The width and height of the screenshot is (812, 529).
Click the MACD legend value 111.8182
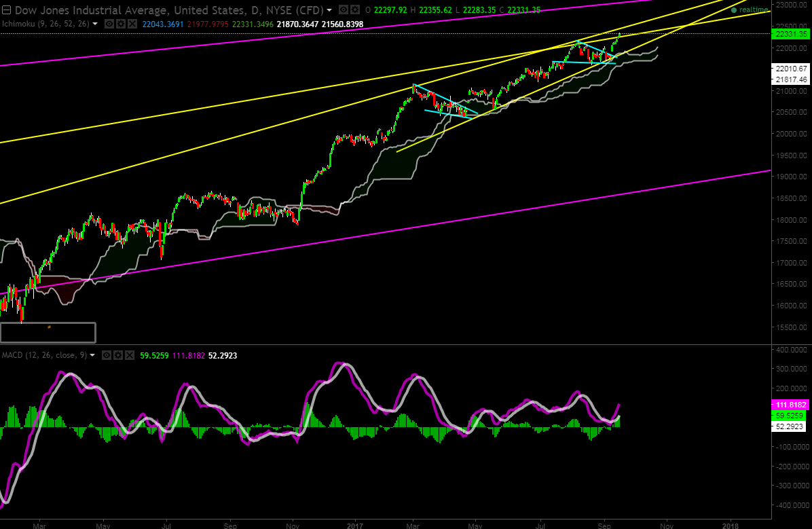(x=189, y=356)
